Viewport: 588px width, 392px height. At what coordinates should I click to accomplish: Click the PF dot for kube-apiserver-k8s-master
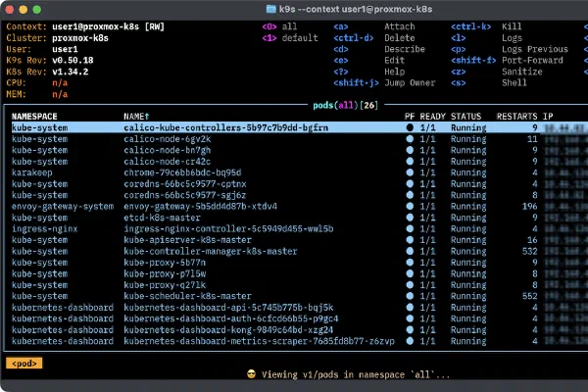(410, 239)
